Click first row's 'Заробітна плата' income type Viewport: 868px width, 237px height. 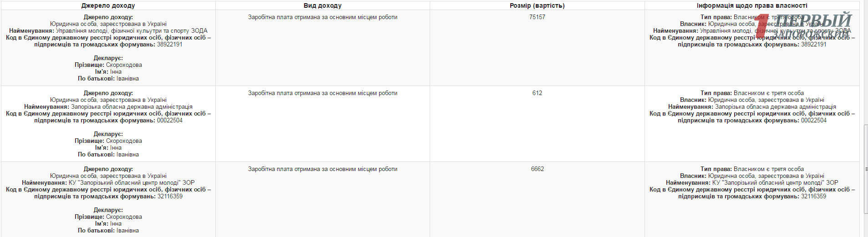(x=322, y=17)
